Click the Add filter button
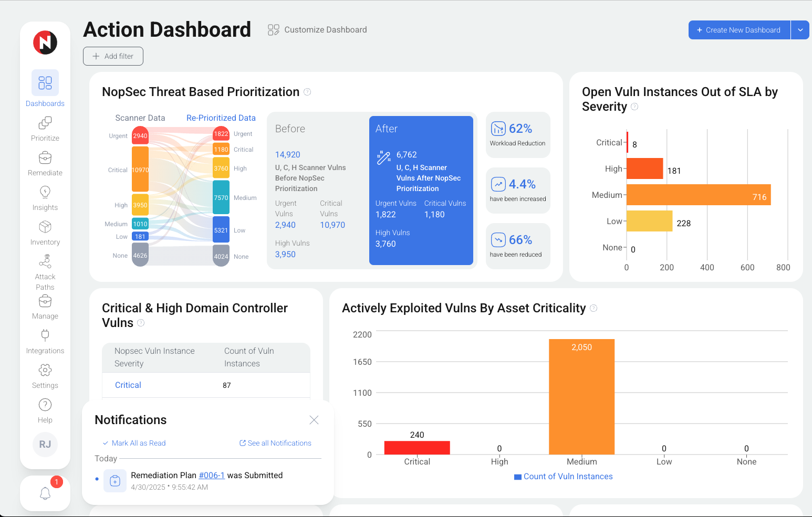The image size is (812, 517). click(x=113, y=56)
